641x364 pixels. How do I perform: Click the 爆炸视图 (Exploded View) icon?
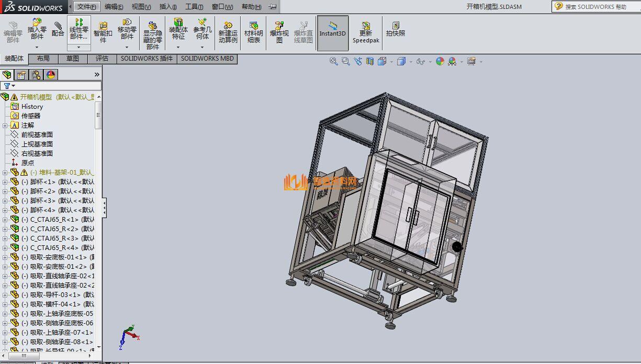(x=279, y=32)
